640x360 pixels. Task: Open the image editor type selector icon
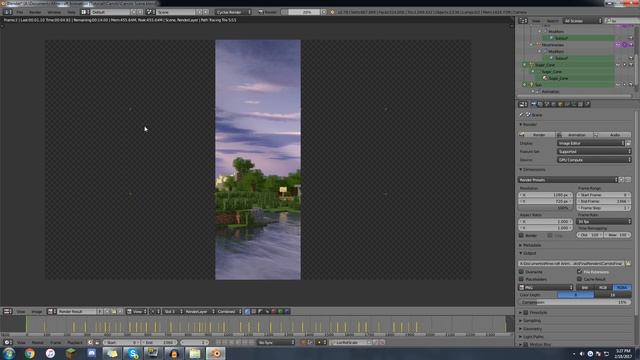[7, 311]
